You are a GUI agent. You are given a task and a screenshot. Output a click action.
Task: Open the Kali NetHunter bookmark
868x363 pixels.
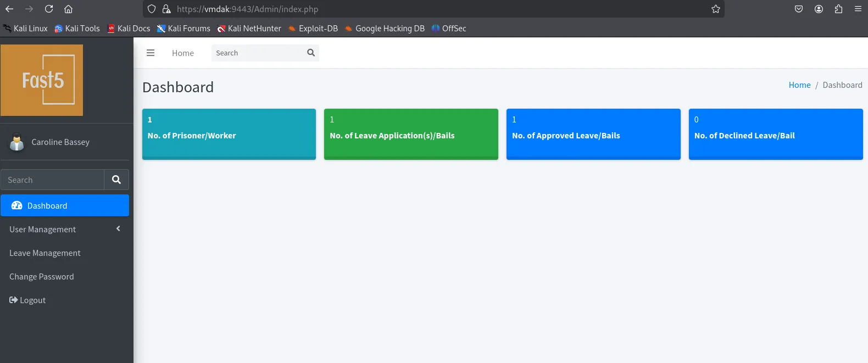(249, 29)
